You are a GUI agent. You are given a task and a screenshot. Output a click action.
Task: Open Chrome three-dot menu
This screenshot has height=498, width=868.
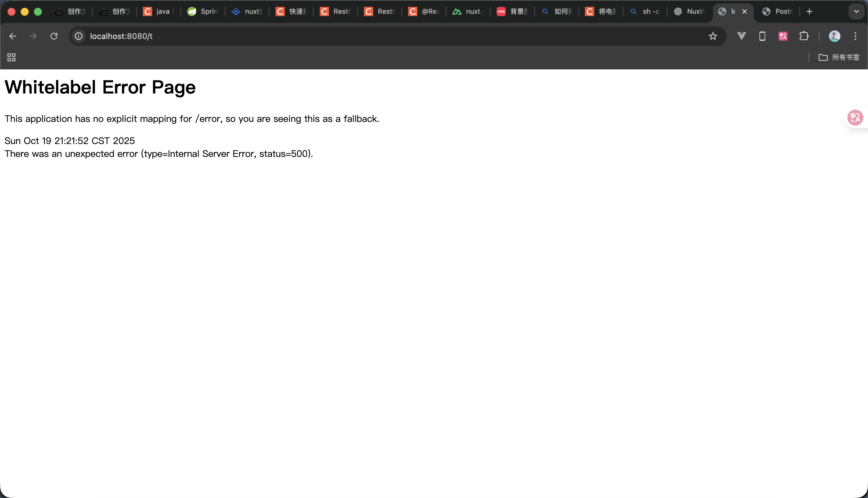click(855, 36)
